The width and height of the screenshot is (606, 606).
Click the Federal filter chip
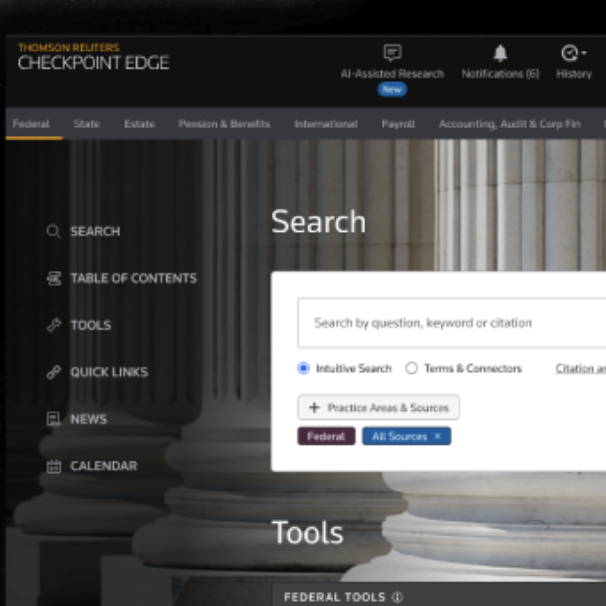326,436
